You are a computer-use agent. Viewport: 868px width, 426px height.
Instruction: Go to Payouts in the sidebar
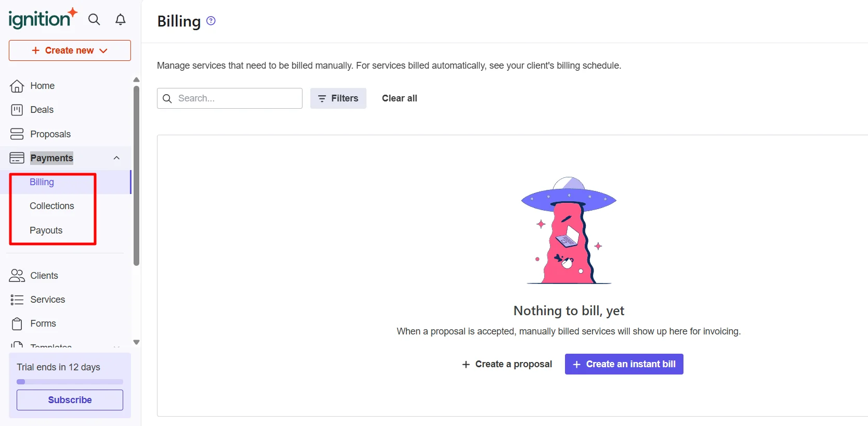pos(46,230)
